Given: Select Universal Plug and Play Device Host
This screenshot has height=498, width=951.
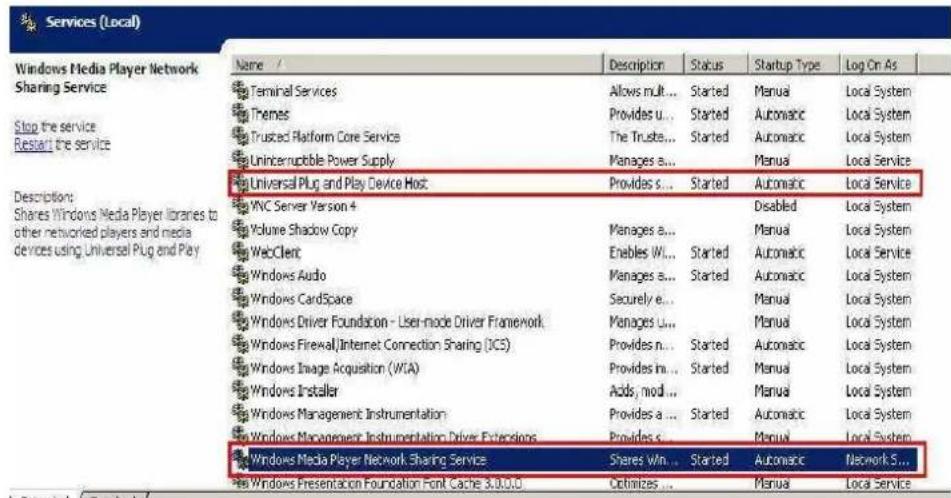Looking at the screenshot, I should [x=339, y=183].
